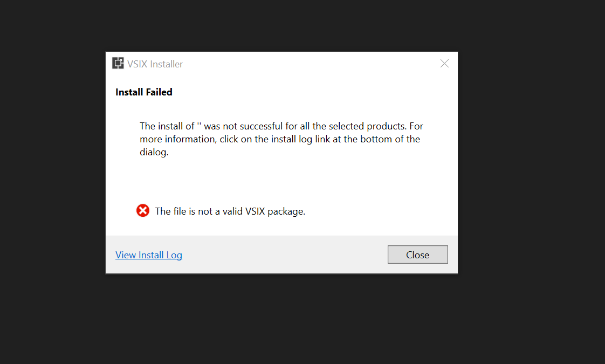Click the underlined install log hyperlink
Viewport: 605px width, 364px height.
pyautogui.click(x=149, y=255)
